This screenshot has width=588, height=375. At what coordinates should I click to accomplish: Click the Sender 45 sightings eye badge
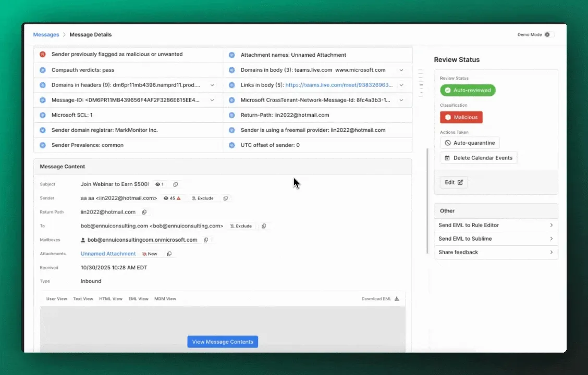pyautogui.click(x=171, y=198)
